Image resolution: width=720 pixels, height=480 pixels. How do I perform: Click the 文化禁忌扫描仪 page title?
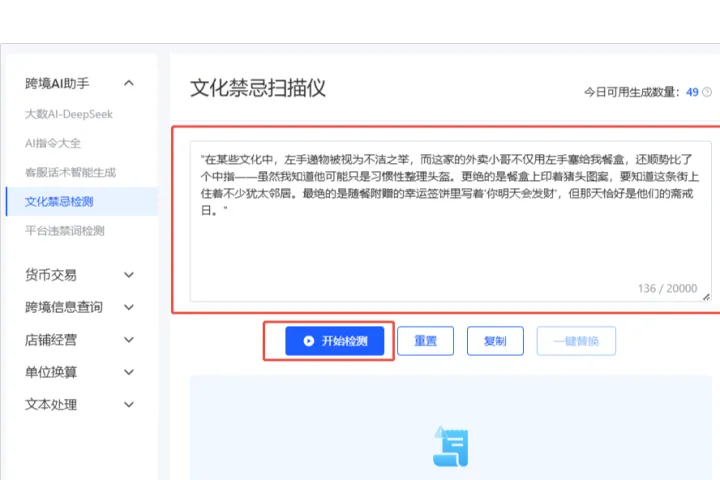tap(258, 88)
